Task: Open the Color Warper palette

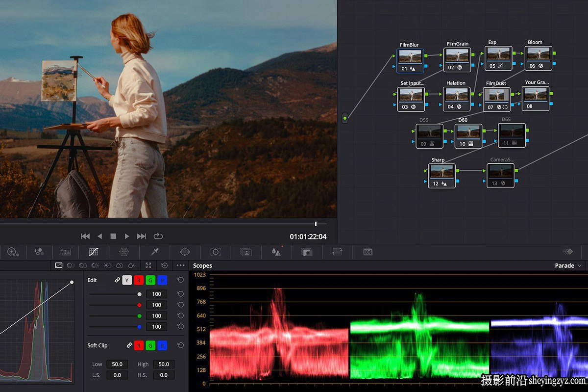Action: [x=124, y=252]
